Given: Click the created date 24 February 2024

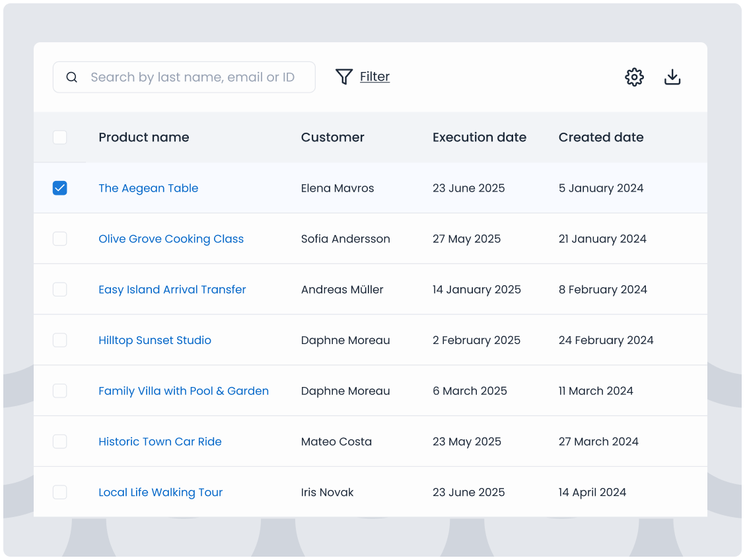Looking at the screenshot, I should [x=606, y=341].
